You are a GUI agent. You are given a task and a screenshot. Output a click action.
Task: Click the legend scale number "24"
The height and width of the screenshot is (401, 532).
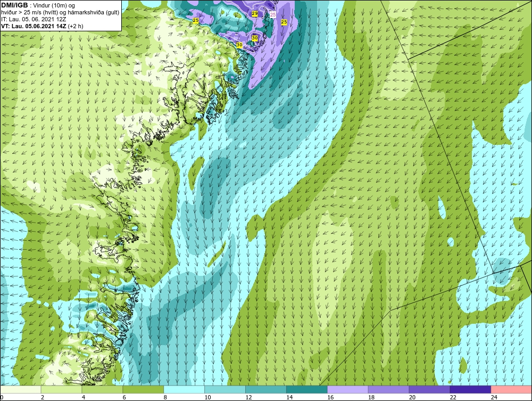[494, 397]
